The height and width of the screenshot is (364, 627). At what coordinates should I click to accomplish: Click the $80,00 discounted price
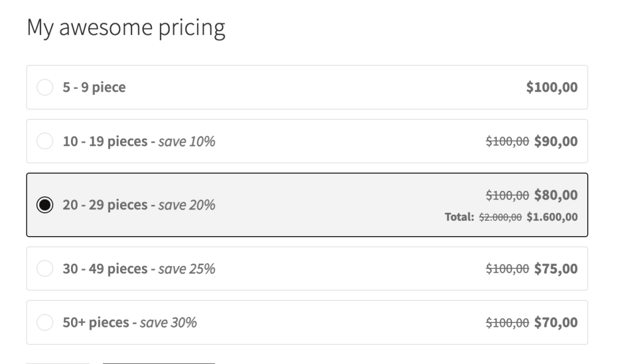pos(555,195)
